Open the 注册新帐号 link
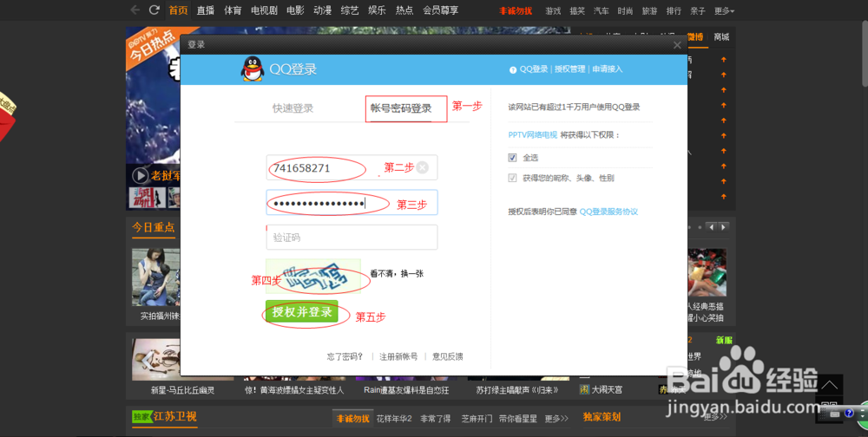868x437 pixels. 398,356
